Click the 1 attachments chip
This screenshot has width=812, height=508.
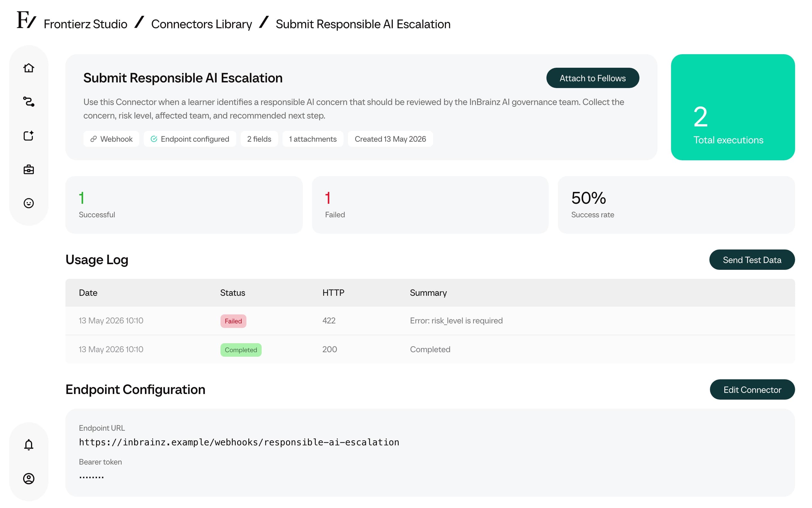coord(313,139)
